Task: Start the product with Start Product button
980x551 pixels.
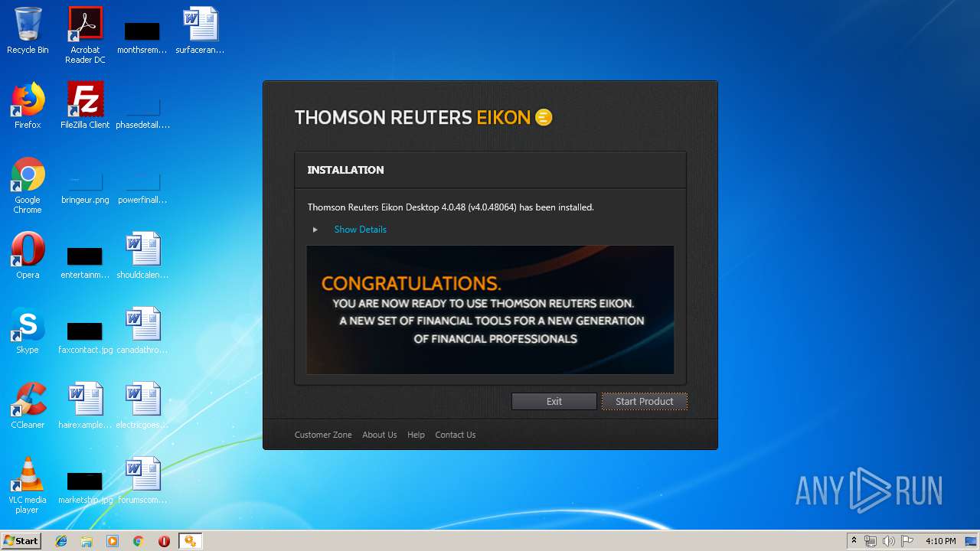Action: pos(644,401)
